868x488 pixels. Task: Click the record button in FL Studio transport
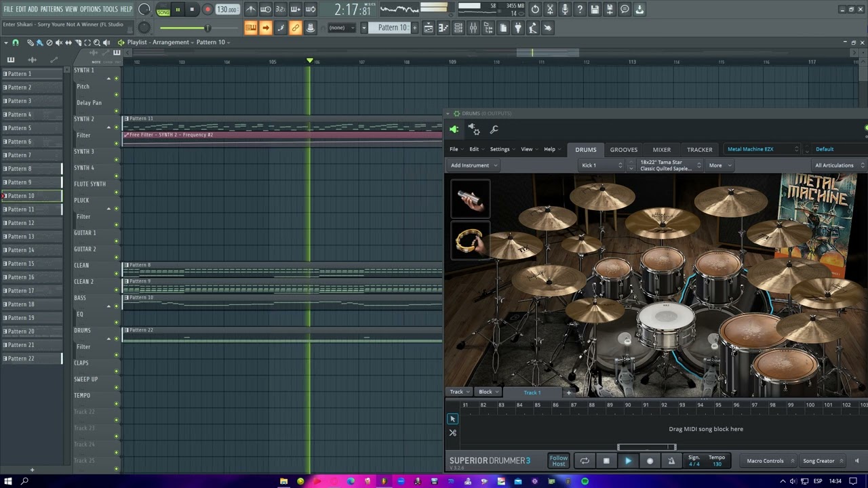208,9
